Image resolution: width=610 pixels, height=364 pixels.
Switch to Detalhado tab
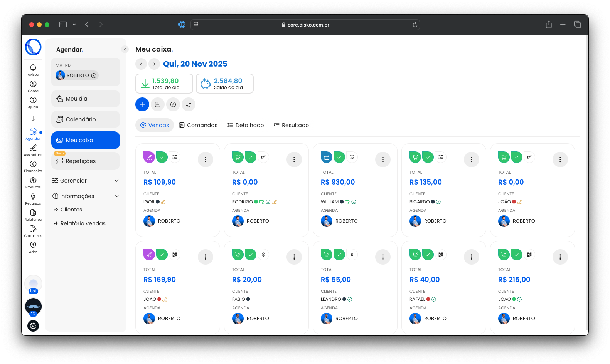pyautogui.click(x=246, y=125)
